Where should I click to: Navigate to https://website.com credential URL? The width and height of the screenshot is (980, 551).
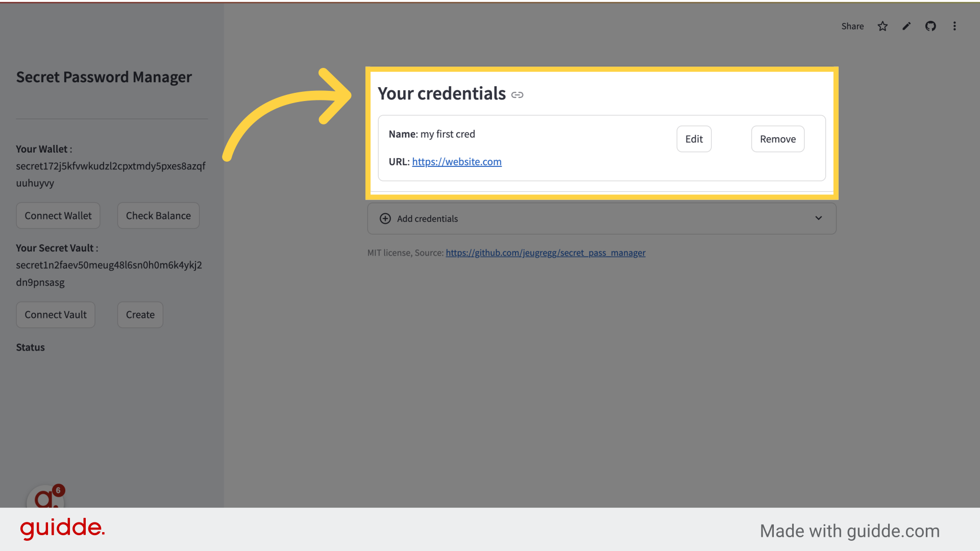point(457,161)
